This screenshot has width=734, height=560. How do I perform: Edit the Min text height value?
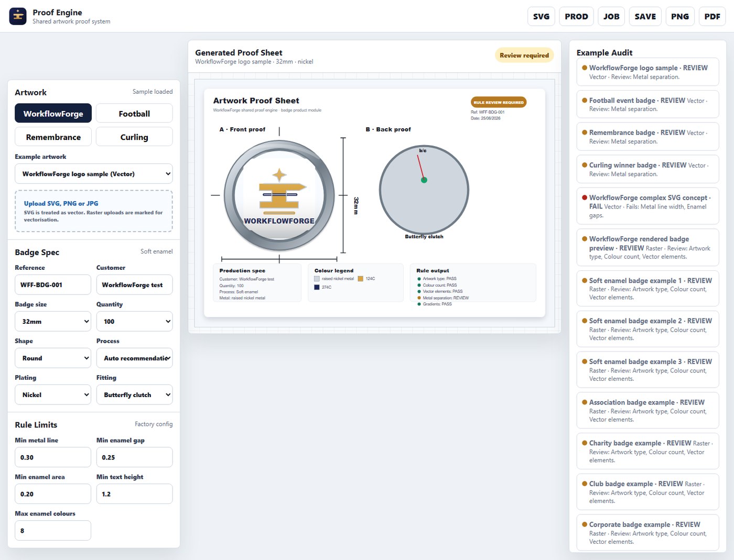(x=134, y=494)
